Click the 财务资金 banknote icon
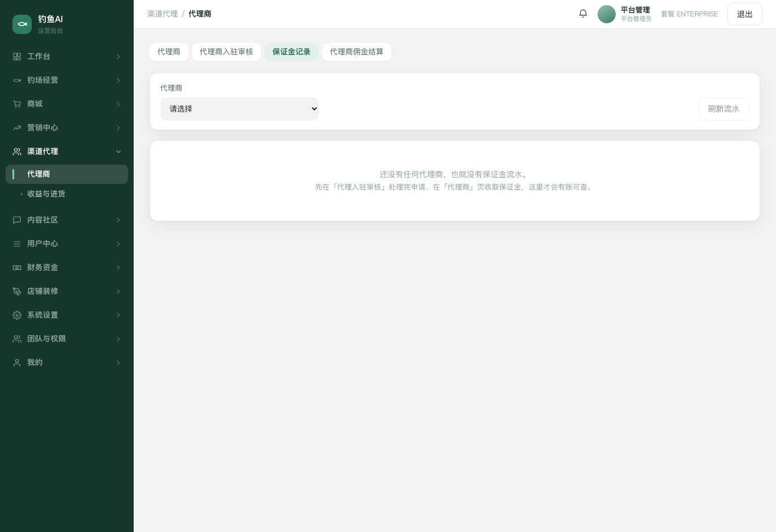 click(17, 268)
